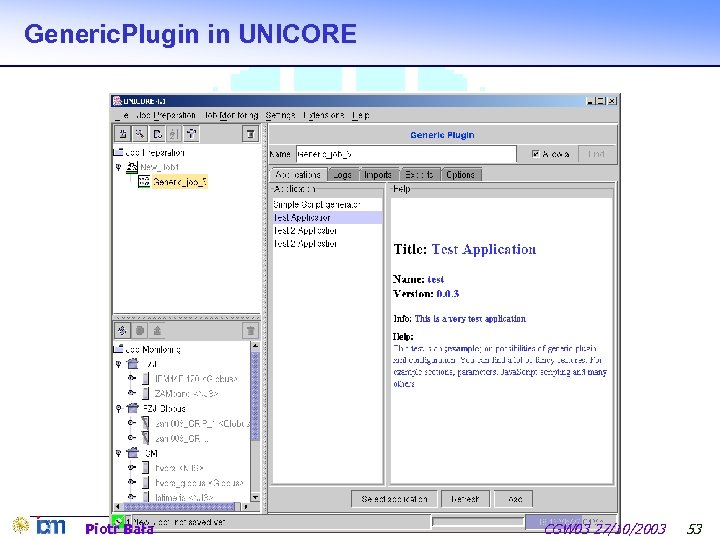
Task: Select FZJ Globus in Job Monitoring tree
Action: 164,408
